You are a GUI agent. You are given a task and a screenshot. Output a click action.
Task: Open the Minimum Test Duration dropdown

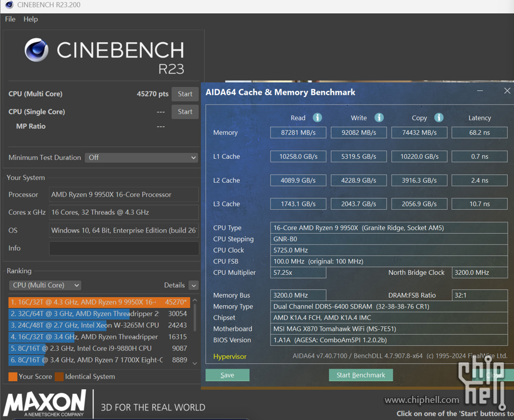pos(141,158)
